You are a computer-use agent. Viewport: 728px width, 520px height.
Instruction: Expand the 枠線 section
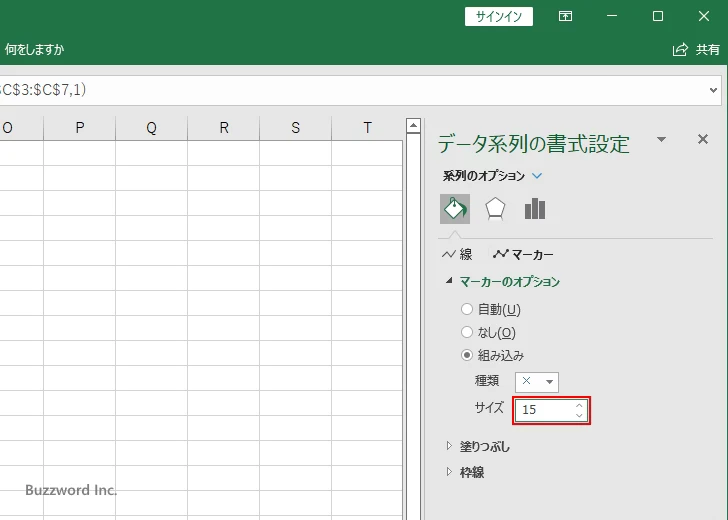[x=449, y=472]
